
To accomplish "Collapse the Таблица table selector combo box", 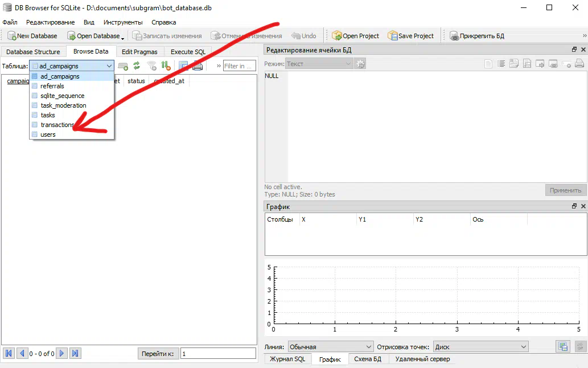I will 72,66.
